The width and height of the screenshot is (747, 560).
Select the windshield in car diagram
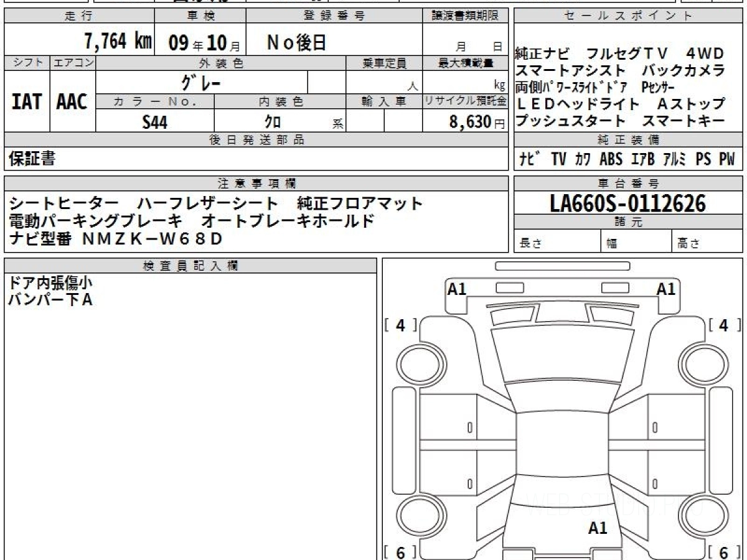point(561,354)
